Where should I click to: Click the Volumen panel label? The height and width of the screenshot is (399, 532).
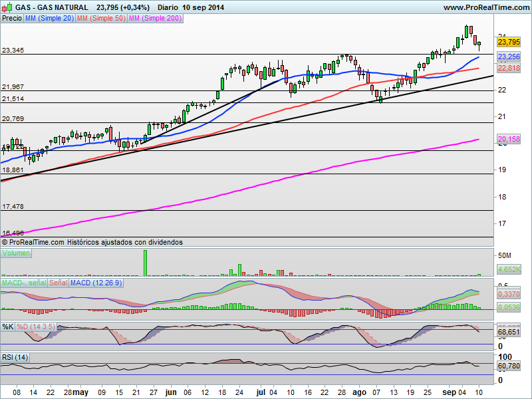(x=16, y=253)
